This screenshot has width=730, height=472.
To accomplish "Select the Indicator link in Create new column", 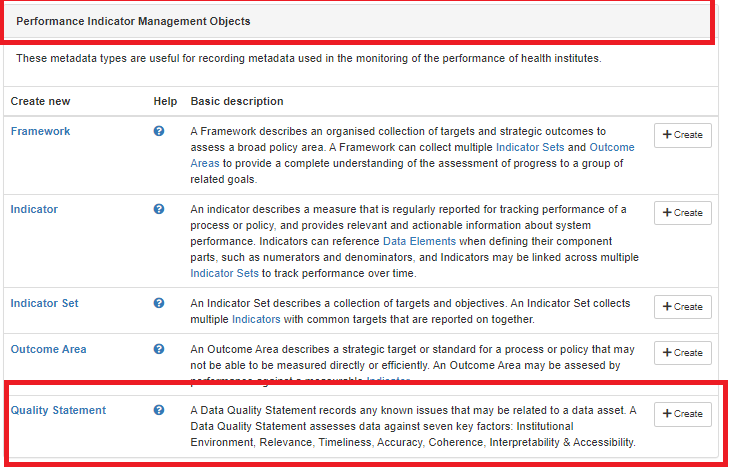I will pos(34,209).
